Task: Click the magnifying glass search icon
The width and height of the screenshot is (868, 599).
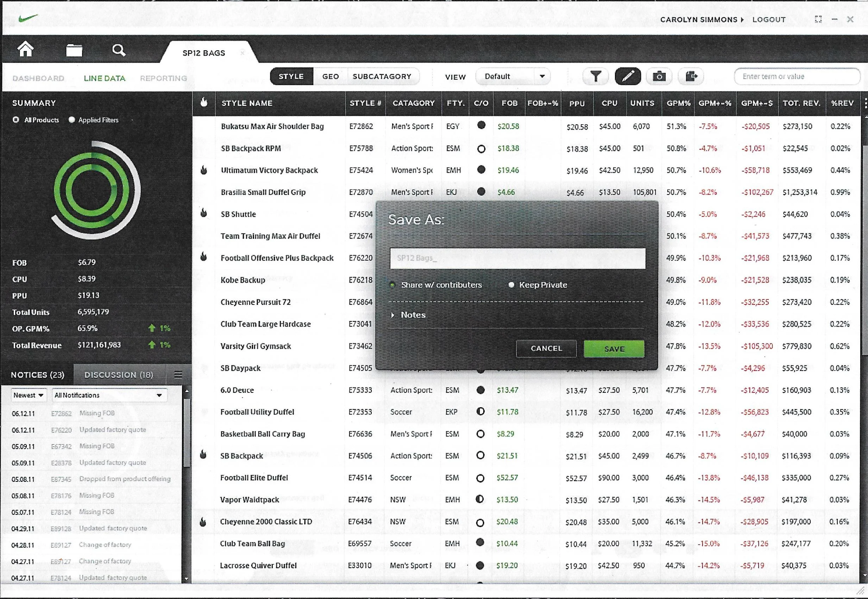Action: pos(119,50)
